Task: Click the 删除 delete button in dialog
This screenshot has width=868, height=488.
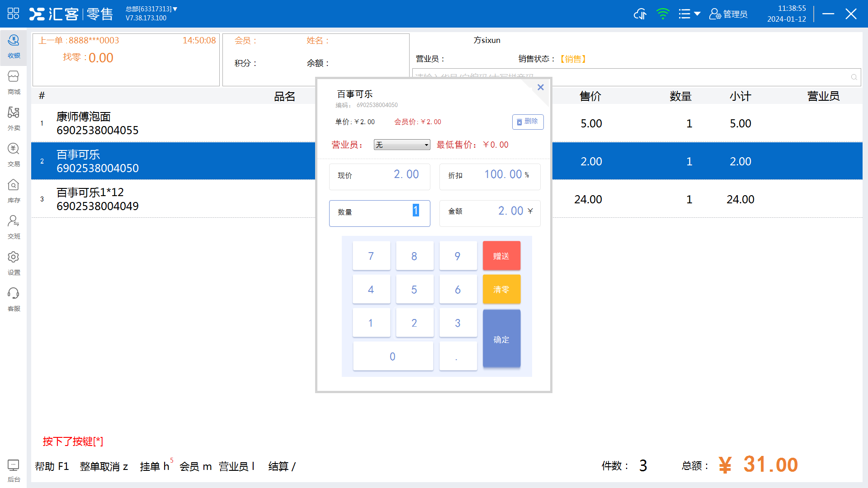Action: 527,122
